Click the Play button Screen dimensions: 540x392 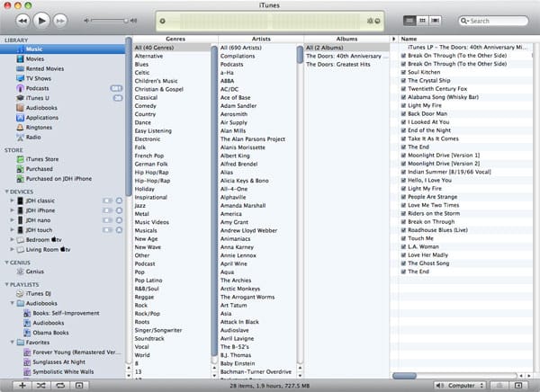[41, 21]
